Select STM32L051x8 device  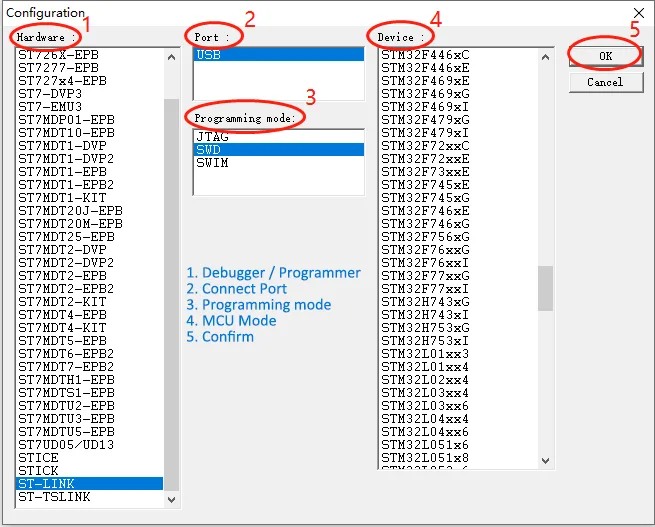pyautogui.click(x=458, y=458)
